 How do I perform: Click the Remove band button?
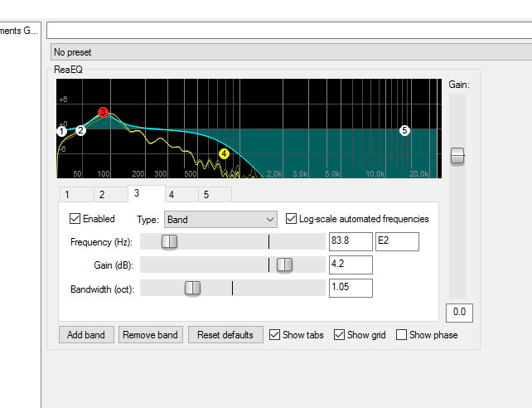(x=150, y=335)
